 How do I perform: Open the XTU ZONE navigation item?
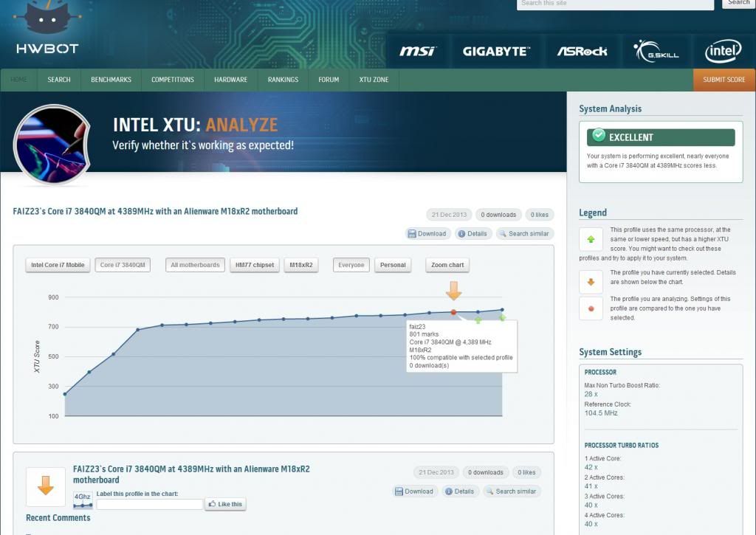374,80
